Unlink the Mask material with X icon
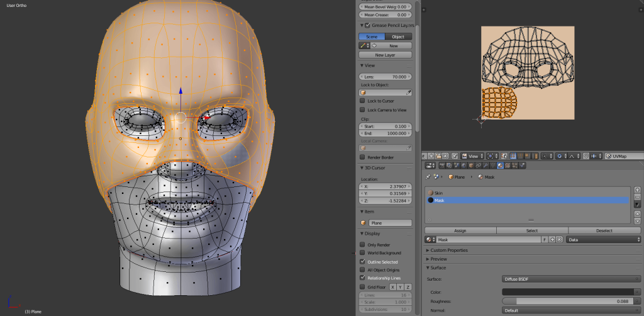This screenshot has width=644, height=316. (559, 240)
